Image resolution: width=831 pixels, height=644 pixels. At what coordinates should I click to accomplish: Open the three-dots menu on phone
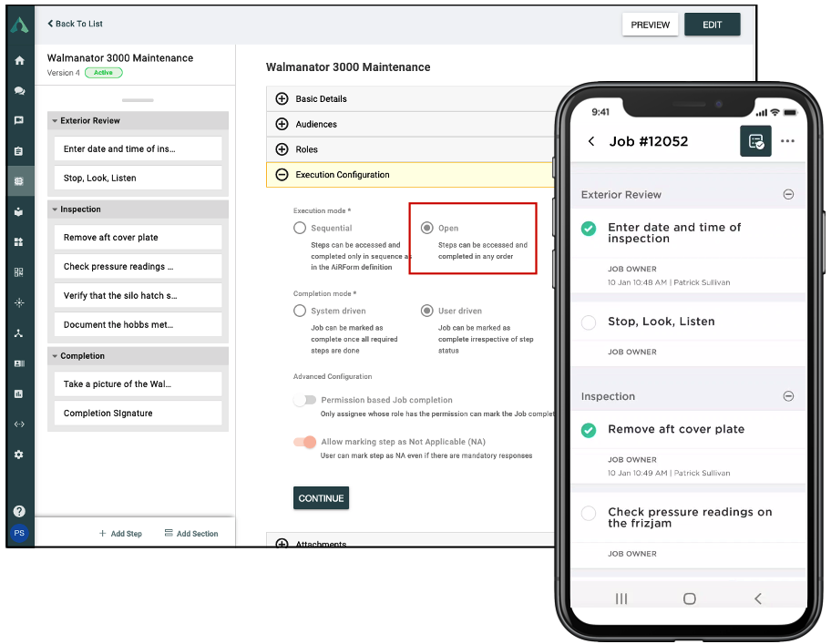pyautogui.click(x=787, y=141)
